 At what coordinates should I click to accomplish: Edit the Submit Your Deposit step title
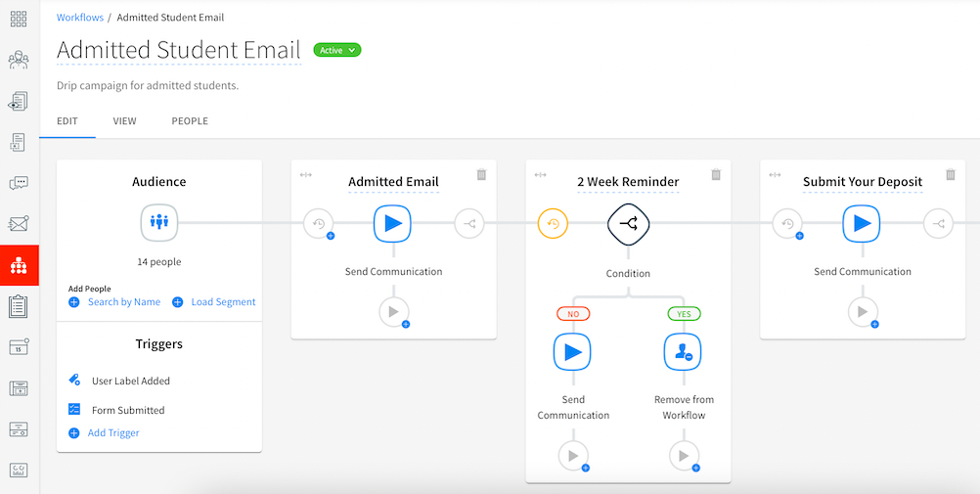(x=863, y=182)
